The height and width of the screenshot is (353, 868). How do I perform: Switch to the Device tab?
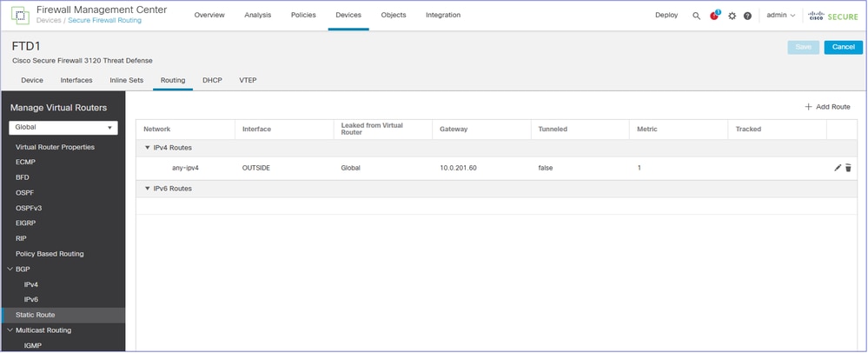[x=32, y=80]
